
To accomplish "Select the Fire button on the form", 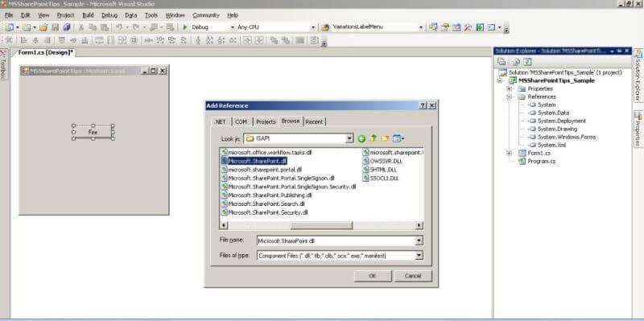I will tap(93, 132).
